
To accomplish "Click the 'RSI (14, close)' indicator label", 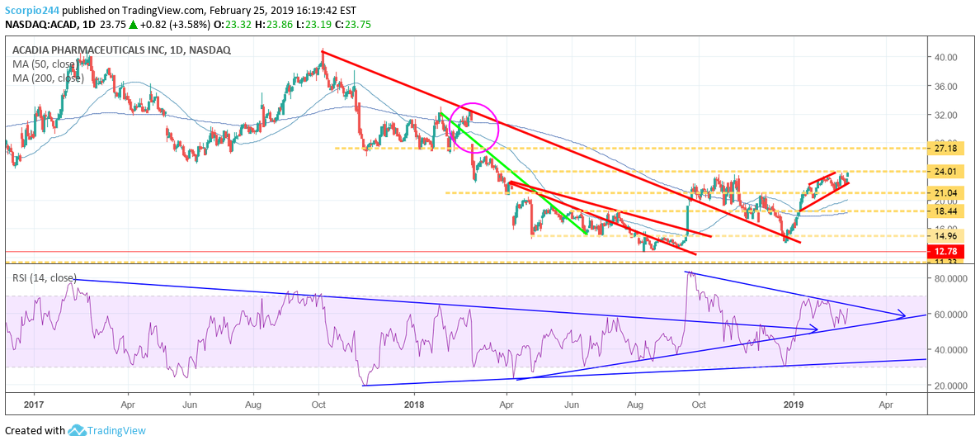I will (x=45, y=277).
